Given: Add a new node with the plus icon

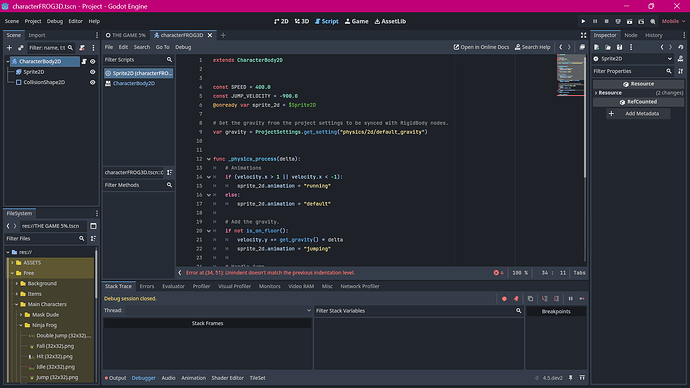Looking at the screenshot, I should (9, 48).
